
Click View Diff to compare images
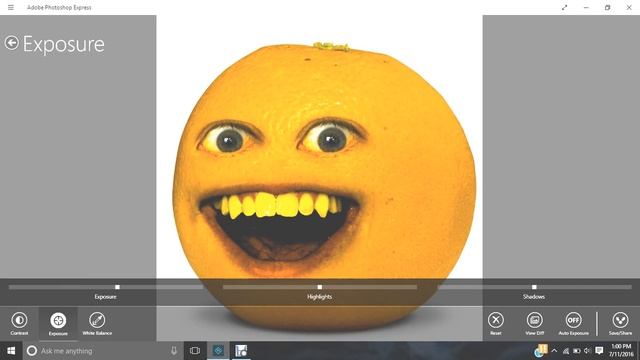click(534, 323)
